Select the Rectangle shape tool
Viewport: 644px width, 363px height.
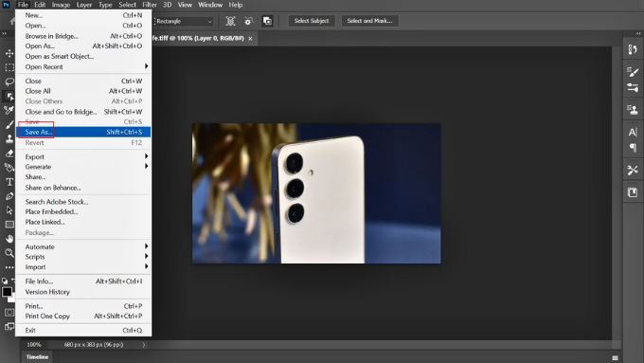pyautogui.click(x=9, y=225)
